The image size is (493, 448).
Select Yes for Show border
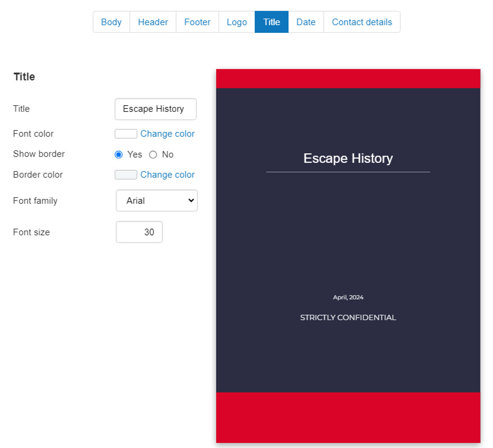(x=119, y=155)
